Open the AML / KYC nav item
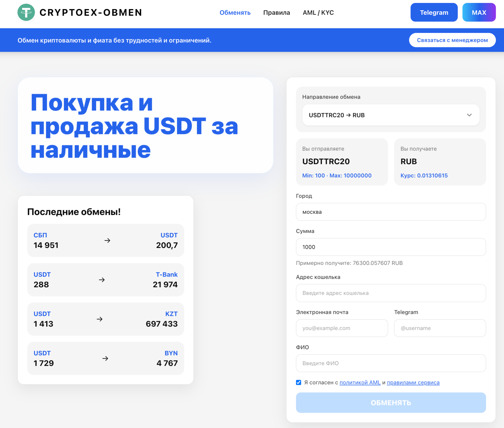This screenshot has width=504, height=428. point(318,13)
